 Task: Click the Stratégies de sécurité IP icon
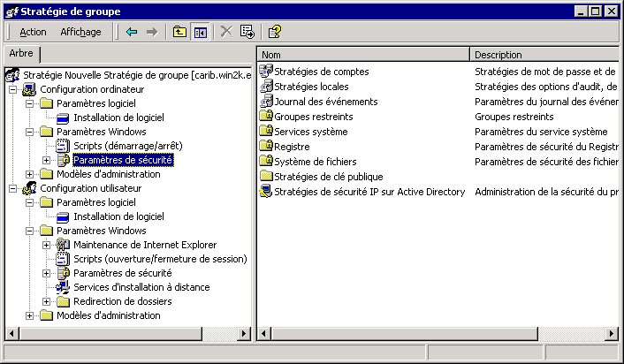coord(266,192)
